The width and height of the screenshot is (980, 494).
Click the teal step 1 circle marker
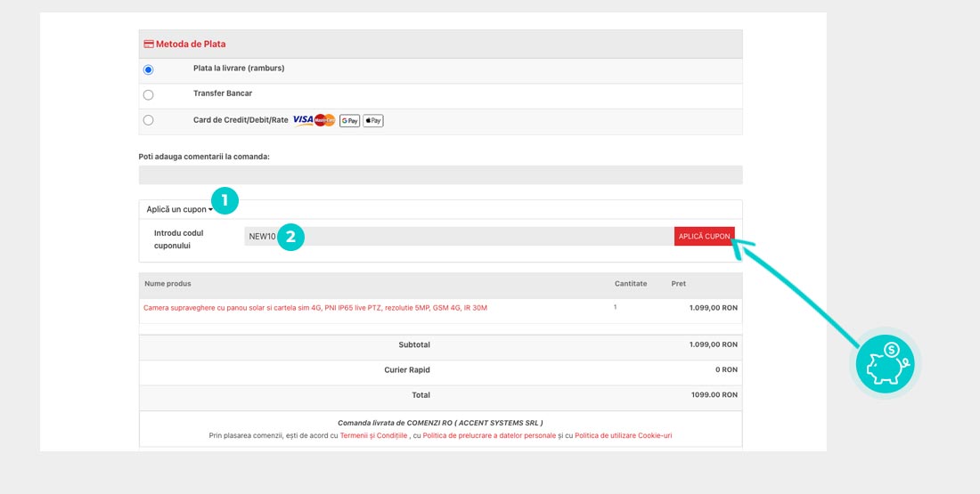coord(224,201)
